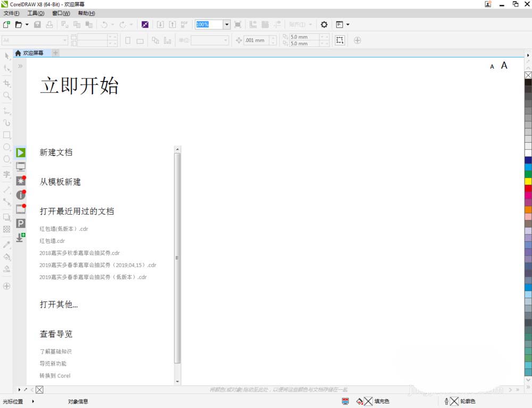Click 转换到 Corel link
The height and width of the screenshot is (408, 532).
click(55, 376)
